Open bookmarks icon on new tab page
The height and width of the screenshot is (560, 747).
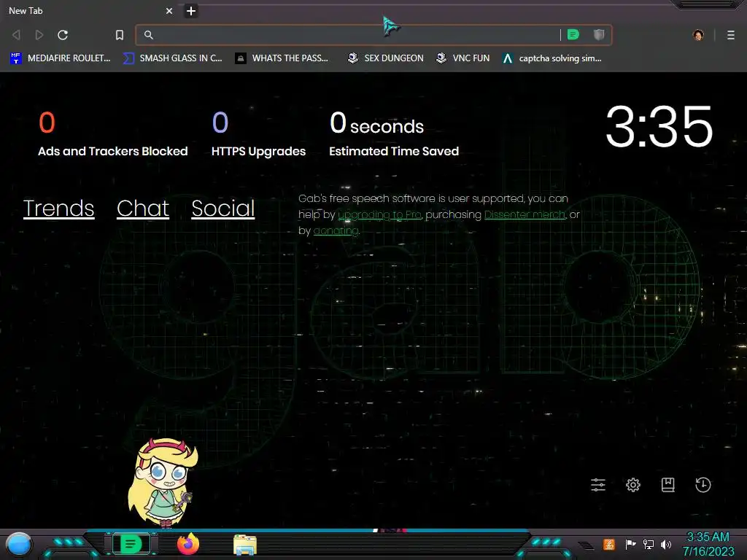[668, 485]
